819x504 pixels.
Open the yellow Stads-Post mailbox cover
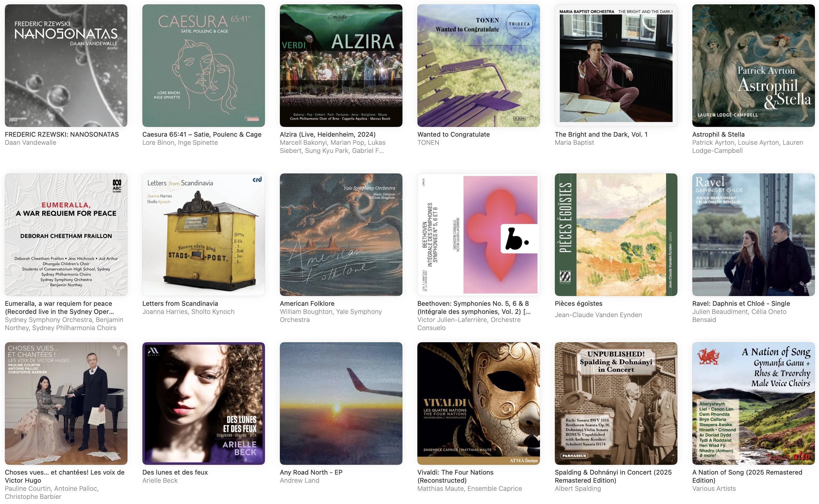tap(204, 235)
